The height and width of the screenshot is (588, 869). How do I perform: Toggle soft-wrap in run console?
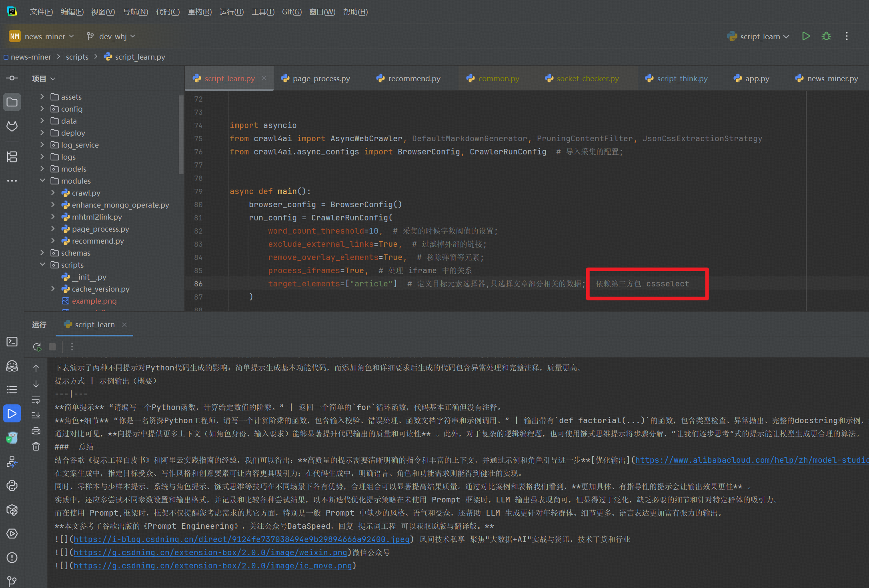pyautogui.click(x=36, y=400)
